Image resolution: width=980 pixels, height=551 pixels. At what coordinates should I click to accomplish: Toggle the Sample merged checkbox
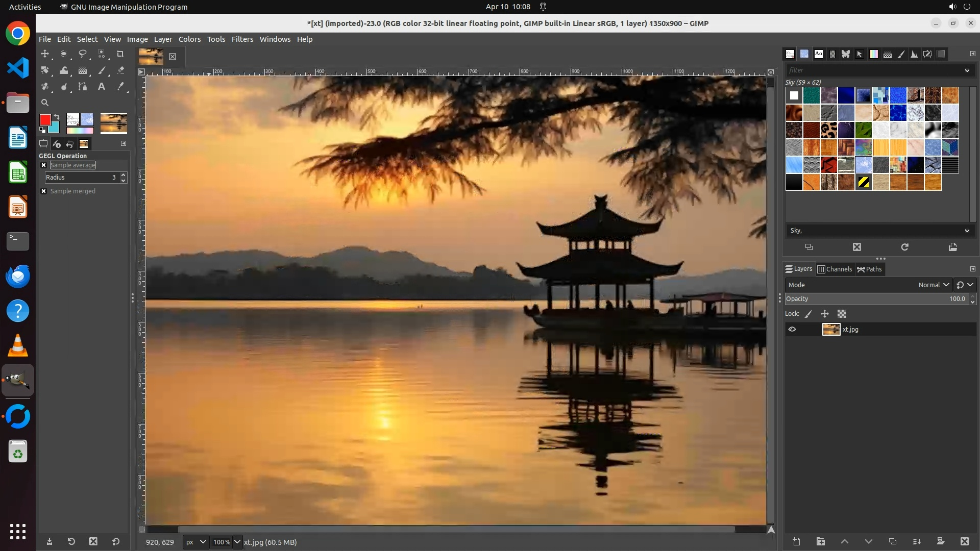[44, 191]
